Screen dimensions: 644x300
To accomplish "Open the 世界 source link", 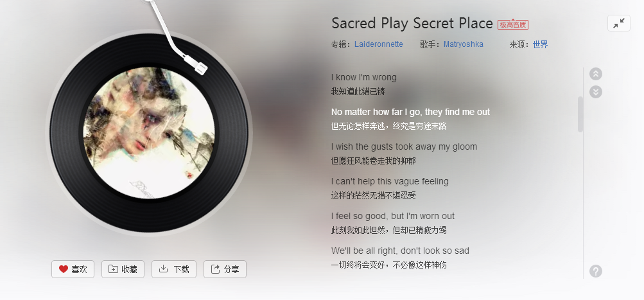I will 541,44.
